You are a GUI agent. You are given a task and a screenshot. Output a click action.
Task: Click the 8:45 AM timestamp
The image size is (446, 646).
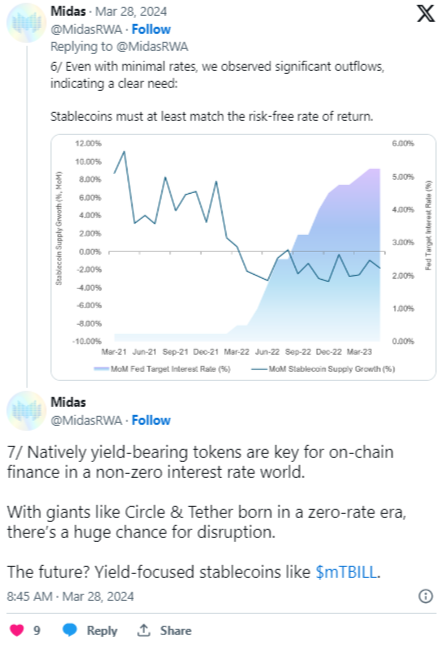[30, 597]
